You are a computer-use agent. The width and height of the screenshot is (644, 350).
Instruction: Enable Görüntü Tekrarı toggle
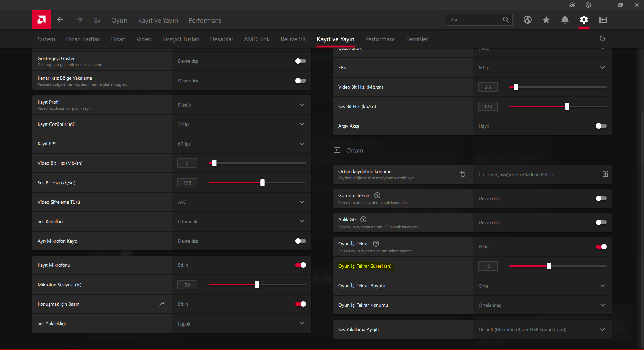coord(601,198)
